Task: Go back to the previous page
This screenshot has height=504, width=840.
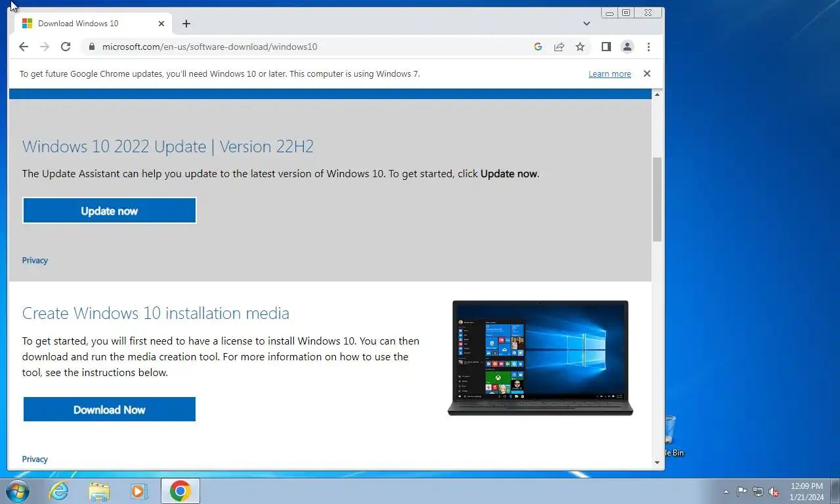Action: [24, 47]
